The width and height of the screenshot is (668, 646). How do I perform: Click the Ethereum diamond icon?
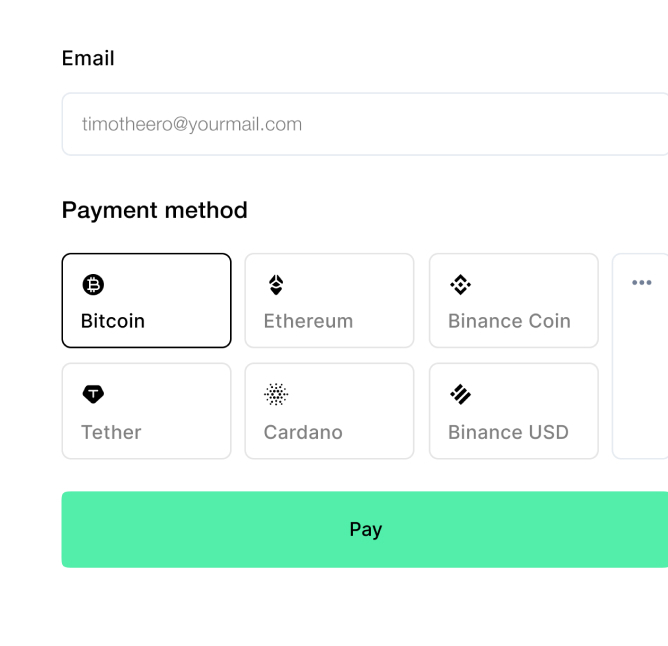[276, 285]
